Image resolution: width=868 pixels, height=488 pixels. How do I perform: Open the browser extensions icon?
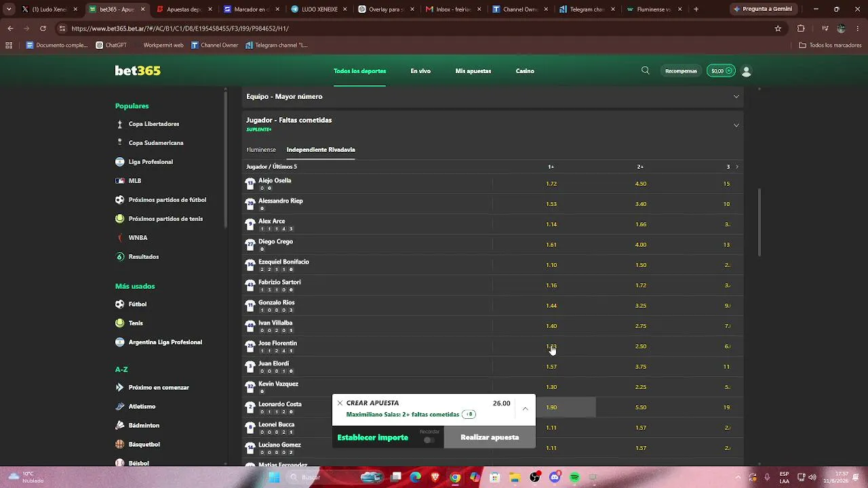click(x=801, y=28)
